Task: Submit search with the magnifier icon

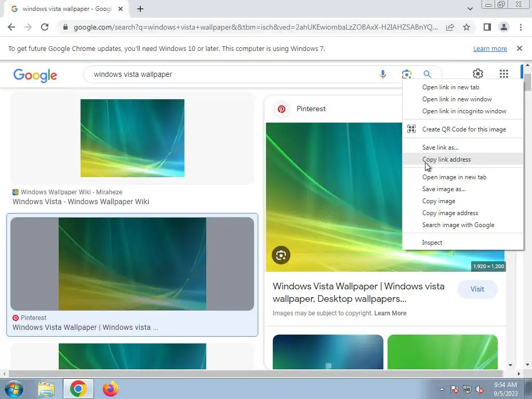Action: click(x=427, y=74)
